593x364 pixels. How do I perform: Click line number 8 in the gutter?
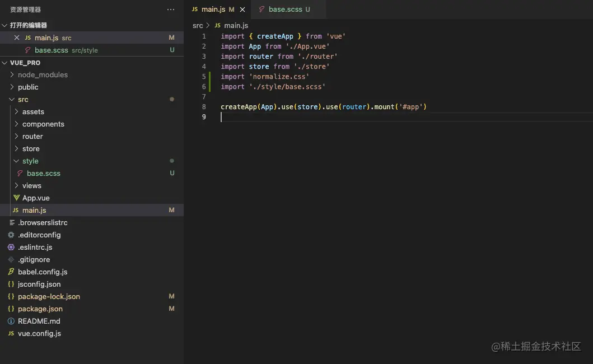[x=204, y=107]
